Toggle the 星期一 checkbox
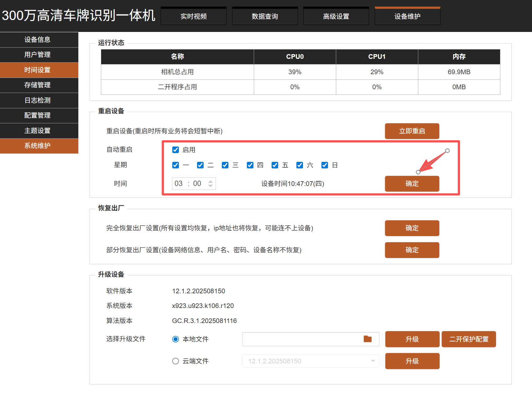This screenshot has width=532, height=406. click(176, 165)
